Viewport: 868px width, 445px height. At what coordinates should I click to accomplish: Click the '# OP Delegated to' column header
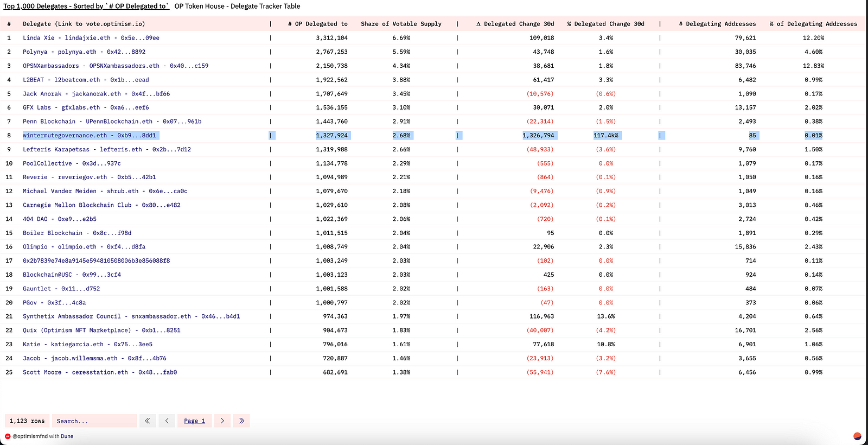pyautogui.click(x=318, y=24)
